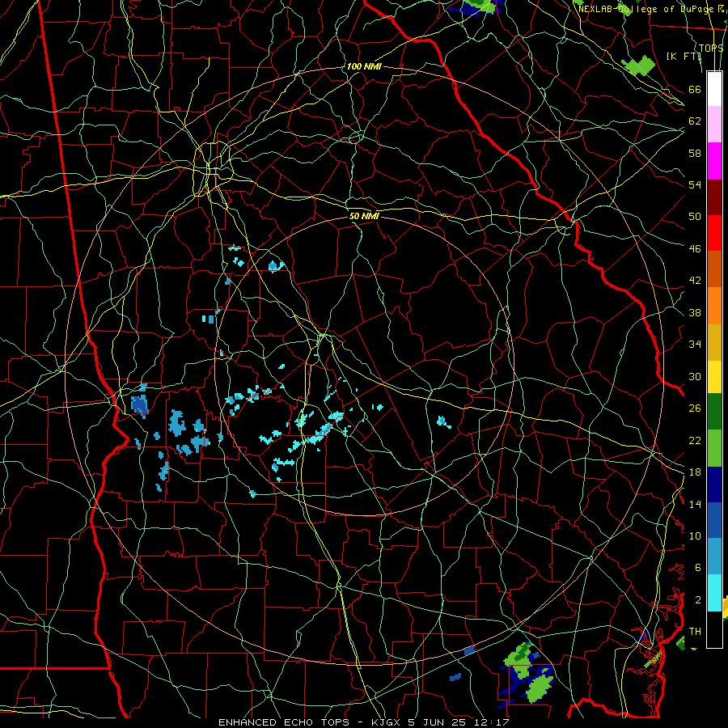
Task: Click the cyan legend swatch
Action: click(714, 593)
